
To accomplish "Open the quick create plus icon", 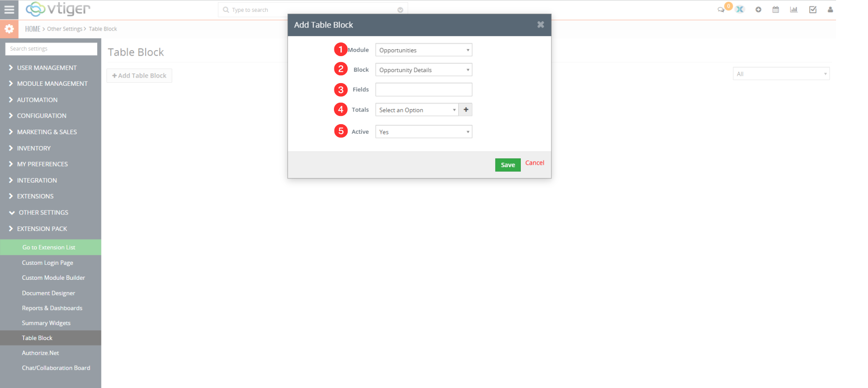I will click(758, 10).
